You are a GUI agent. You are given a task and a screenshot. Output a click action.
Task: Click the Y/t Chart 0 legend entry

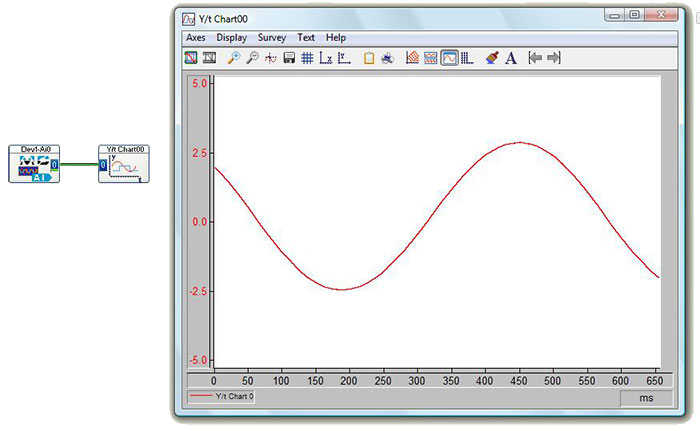click(x=221, y=396)
